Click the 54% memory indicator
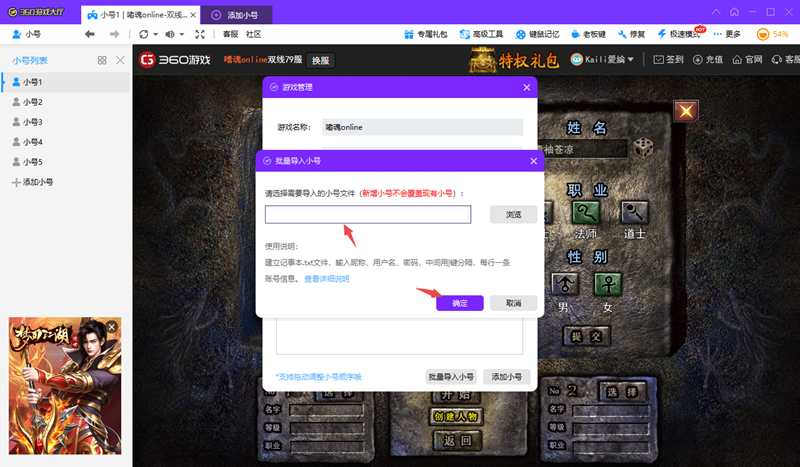Screen dimensions: 800x467 click(x=773, y=34)
